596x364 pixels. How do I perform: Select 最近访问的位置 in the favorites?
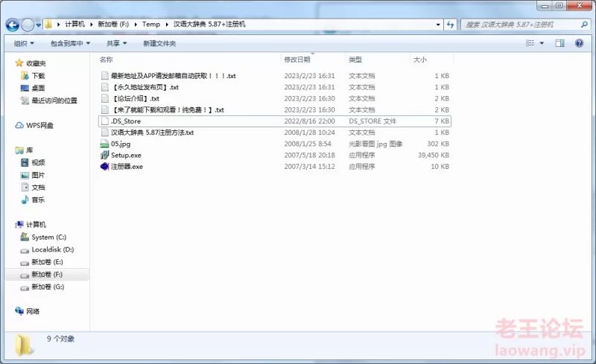[x=54, y=100]
